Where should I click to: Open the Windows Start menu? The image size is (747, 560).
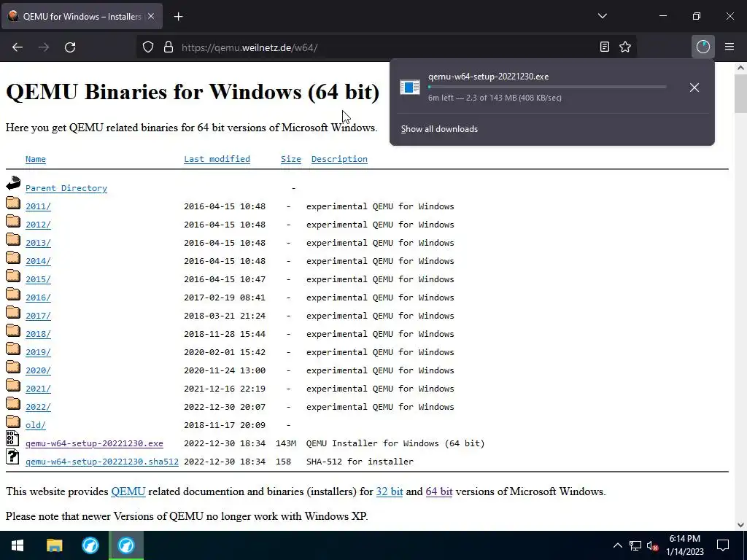pyautogui.click(x=18, y=545)
